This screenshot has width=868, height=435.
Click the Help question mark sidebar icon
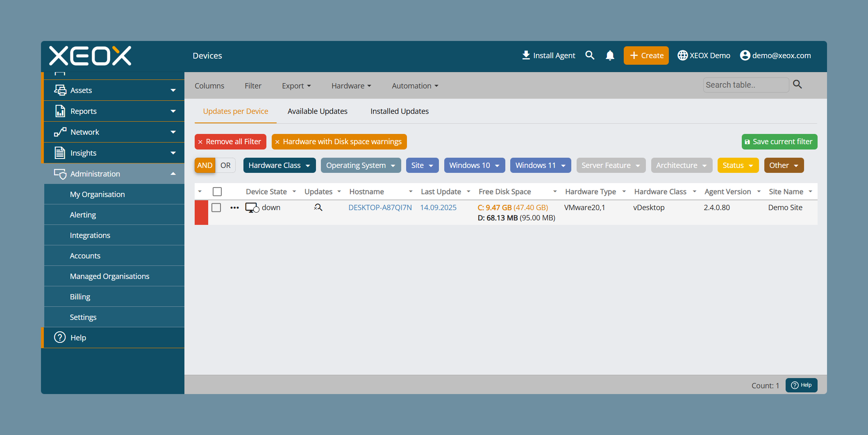(x=60, y=337)
